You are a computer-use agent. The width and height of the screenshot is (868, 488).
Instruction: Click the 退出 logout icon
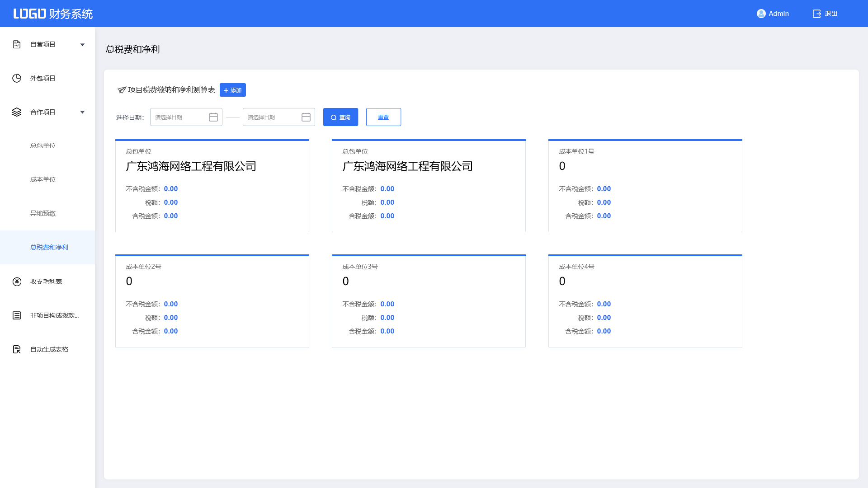(x=816, y=14)
